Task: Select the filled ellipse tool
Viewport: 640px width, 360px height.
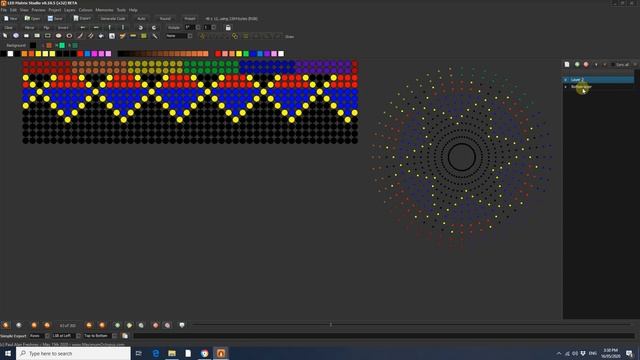Action: coord(58,36)
